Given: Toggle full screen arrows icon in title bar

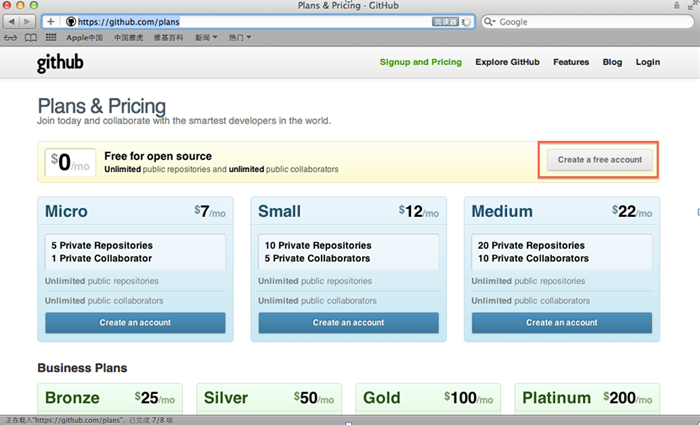Looking at the screenshot, I should pos(692,5).
